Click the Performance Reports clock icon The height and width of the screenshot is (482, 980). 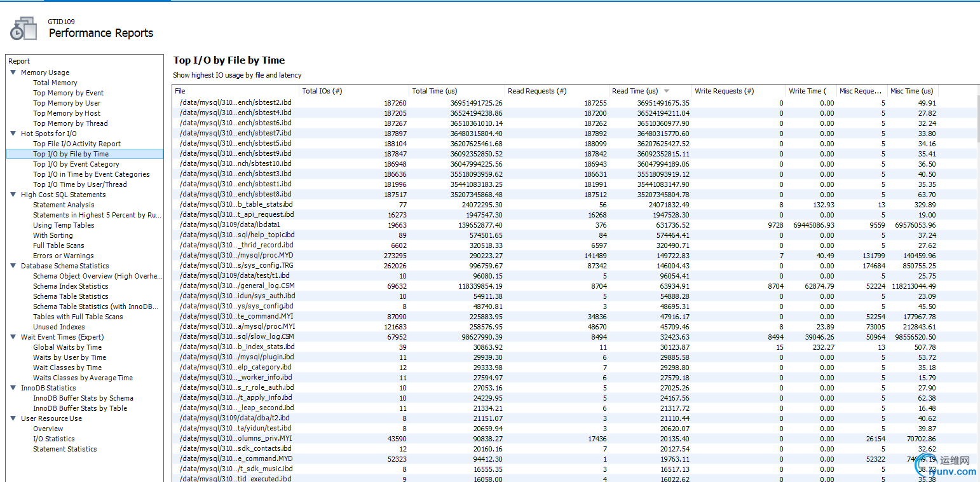pyautogui.click(x=24, y=28)
